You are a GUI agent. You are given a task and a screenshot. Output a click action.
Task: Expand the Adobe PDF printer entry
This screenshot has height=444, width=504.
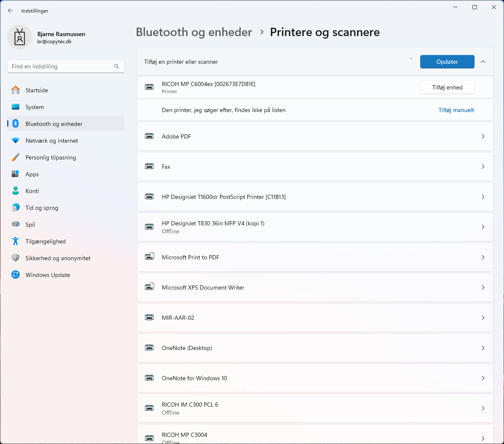tap(483, 136)
